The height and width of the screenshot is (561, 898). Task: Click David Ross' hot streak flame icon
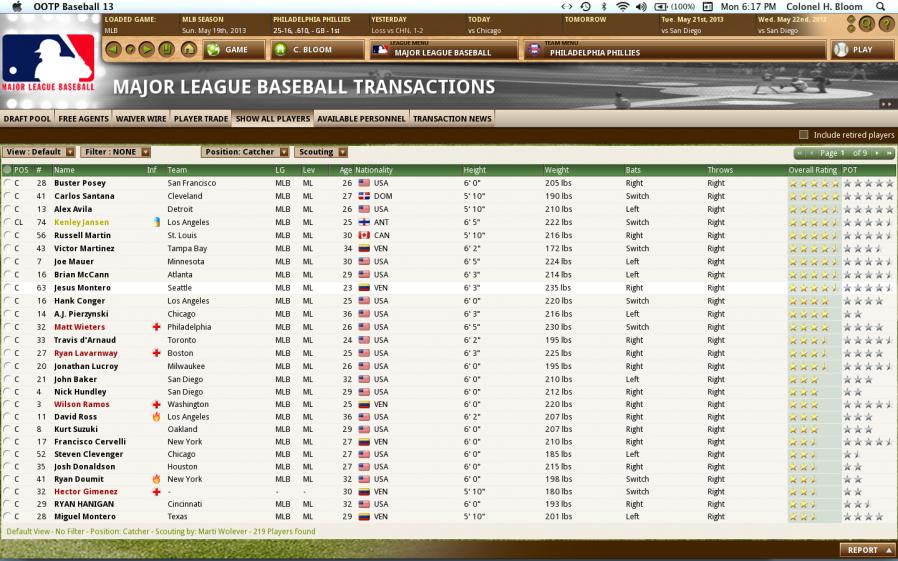(156, 417)
